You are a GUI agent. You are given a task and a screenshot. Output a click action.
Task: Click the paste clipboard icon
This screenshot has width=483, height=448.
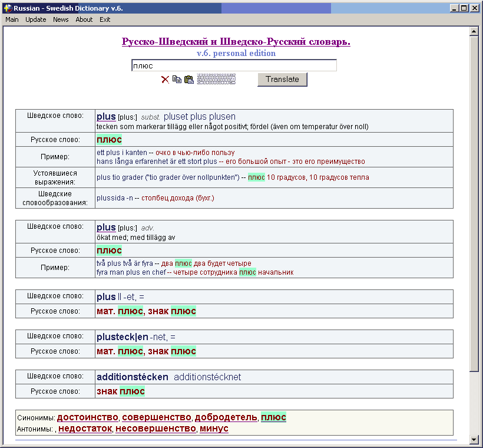[x=188, y=80]
